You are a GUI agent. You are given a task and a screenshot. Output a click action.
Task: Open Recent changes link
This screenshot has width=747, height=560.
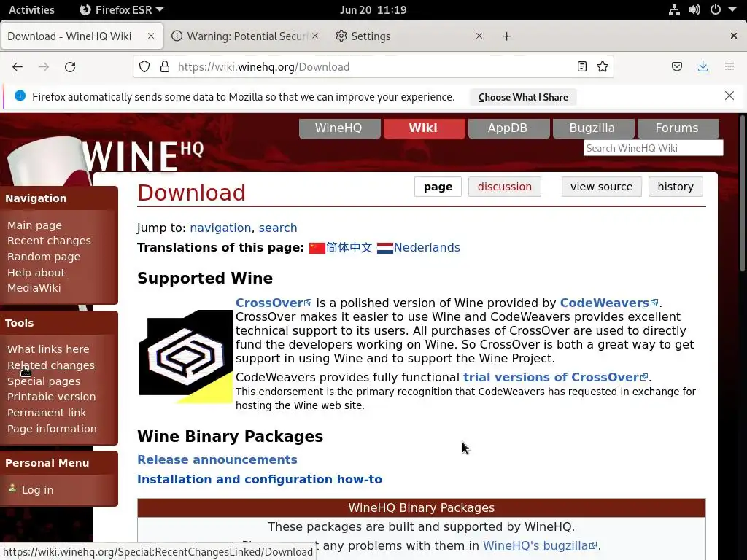(49, 241)
